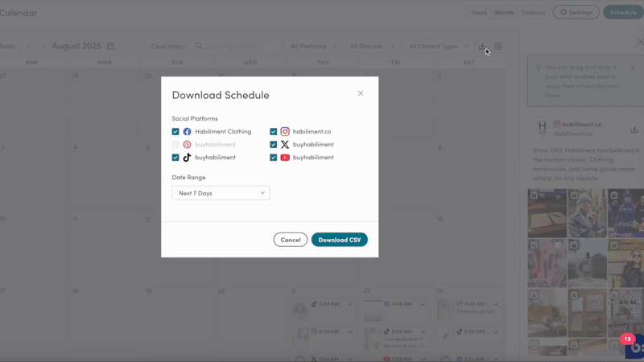Open the TikTok 5:52 AM scheduled post
The image size is (644, 362).
tap(469, 337)
